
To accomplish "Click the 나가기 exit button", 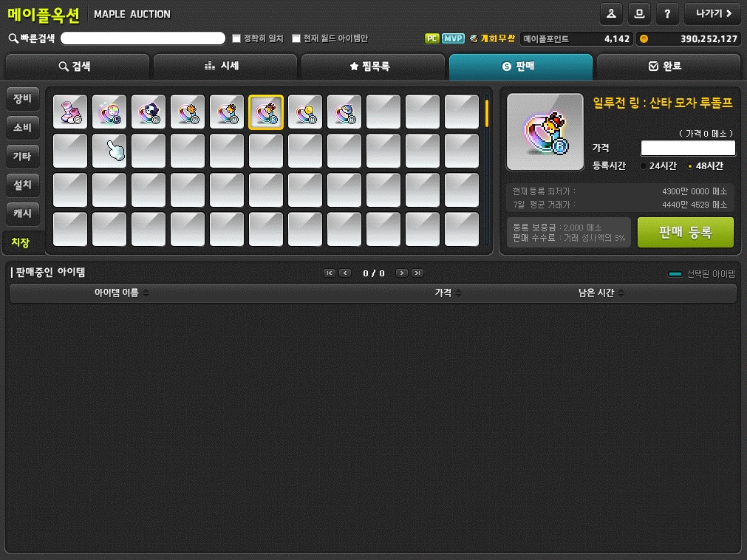I will (713, 14).
